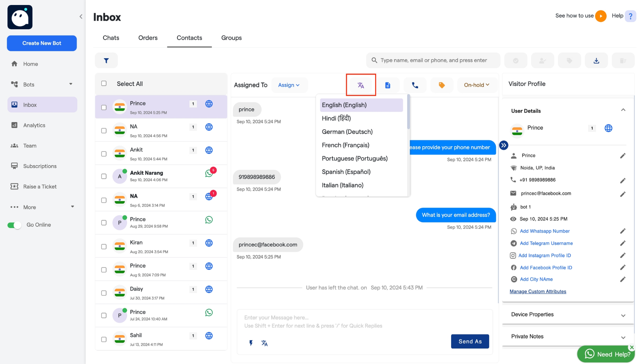Switch to the Groups tab
644x364 pixels.
click(x=231, y=38)
